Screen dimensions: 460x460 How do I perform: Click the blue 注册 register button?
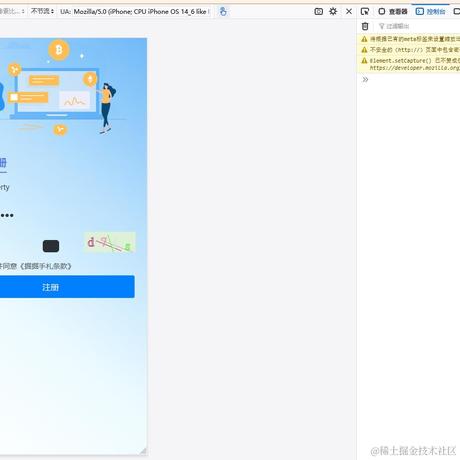click(67, 287)
